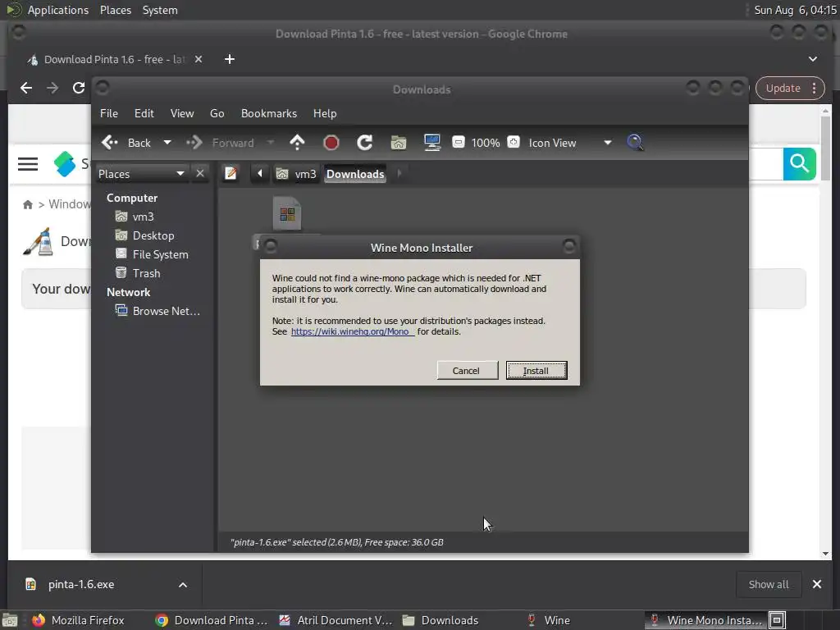Open a new Chrome tab

pos(230,59)
